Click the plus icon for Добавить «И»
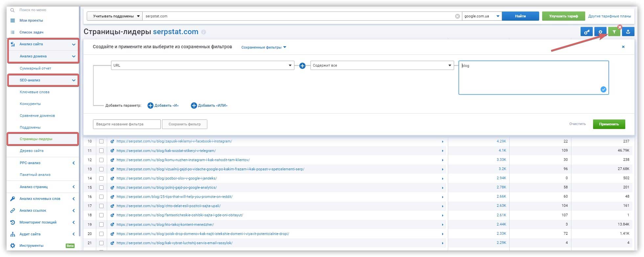This screenshot has width=644, height=257. pos(150,105)
